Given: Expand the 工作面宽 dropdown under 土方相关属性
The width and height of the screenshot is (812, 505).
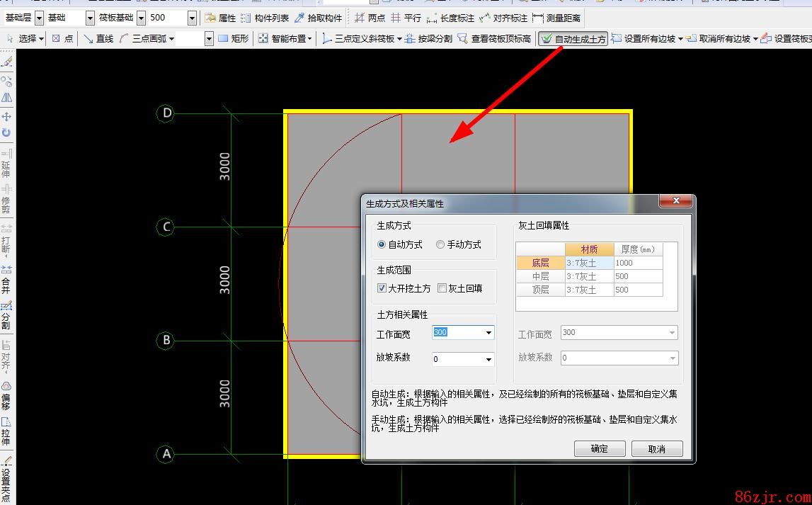Looking at the screenshot, I should (488, 333).
